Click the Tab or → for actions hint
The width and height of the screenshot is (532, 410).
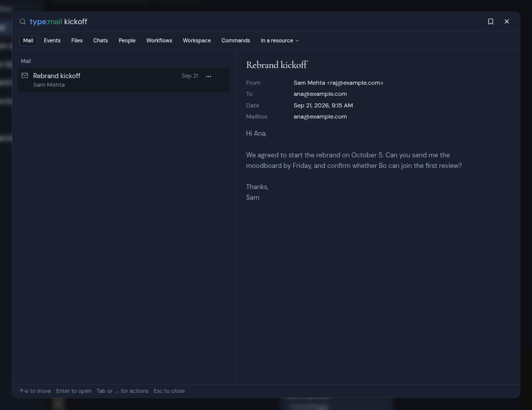tap(122, 391)
